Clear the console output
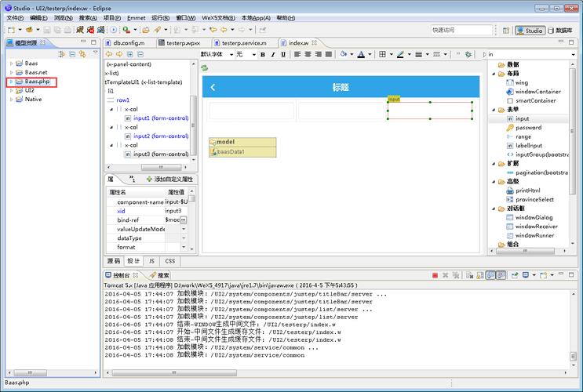Screen dimensions: 583x392 pos(470,275)
